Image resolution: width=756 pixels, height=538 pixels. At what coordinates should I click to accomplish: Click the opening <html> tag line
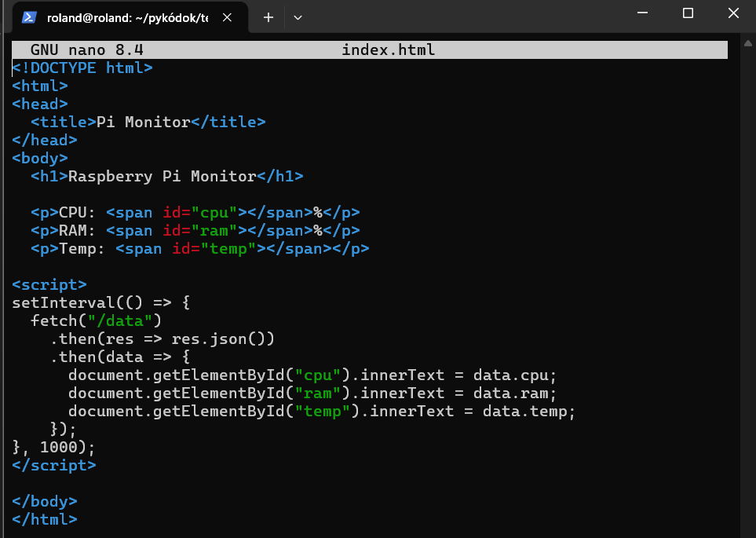click(x=40, y=86)
